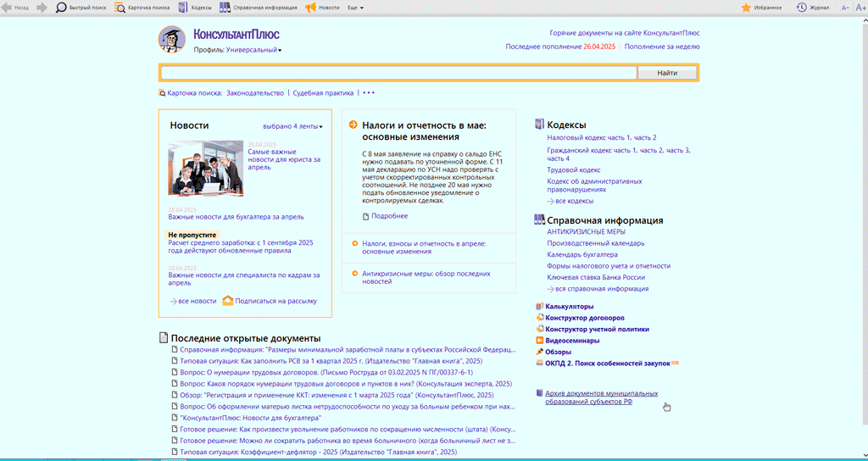Click the Карточка поиска icon below search
The height and width of the screenshot is (461, 868).
coord(162,93)
